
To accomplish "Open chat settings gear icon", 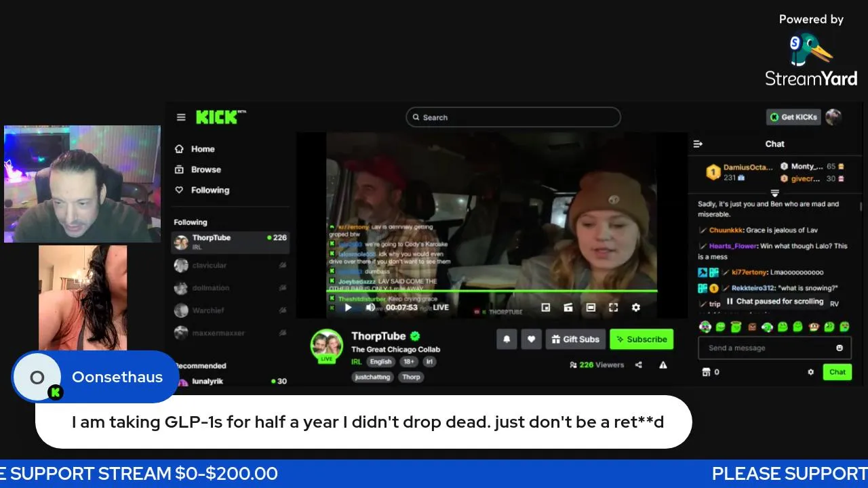I will [810, 371].
